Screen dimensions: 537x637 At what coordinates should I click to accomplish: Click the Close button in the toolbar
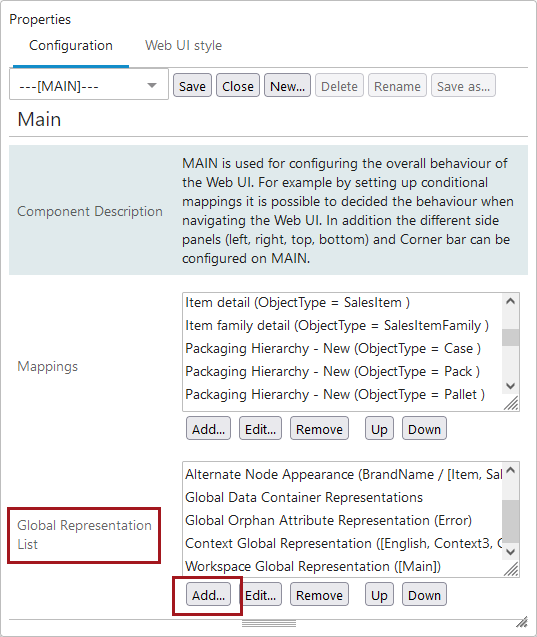point(238,86)
